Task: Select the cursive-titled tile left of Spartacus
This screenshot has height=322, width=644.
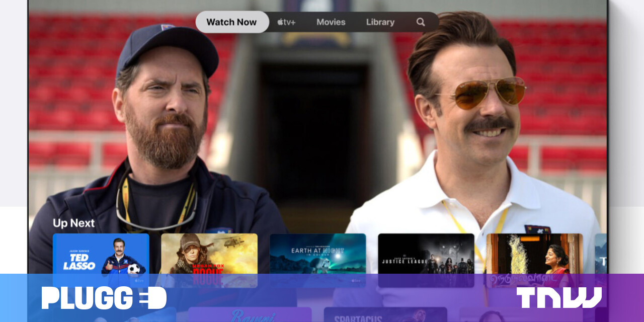Action: click(249, 315)
